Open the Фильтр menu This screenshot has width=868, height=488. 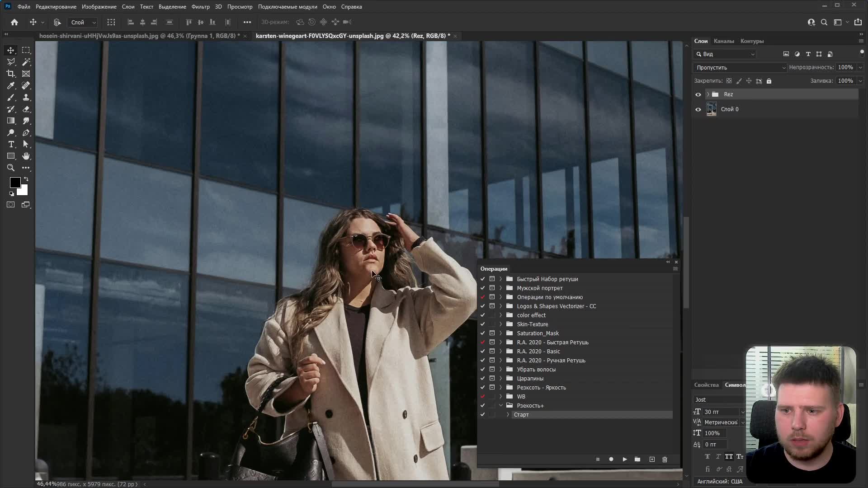pyautogui.click(x=200, y=7)
